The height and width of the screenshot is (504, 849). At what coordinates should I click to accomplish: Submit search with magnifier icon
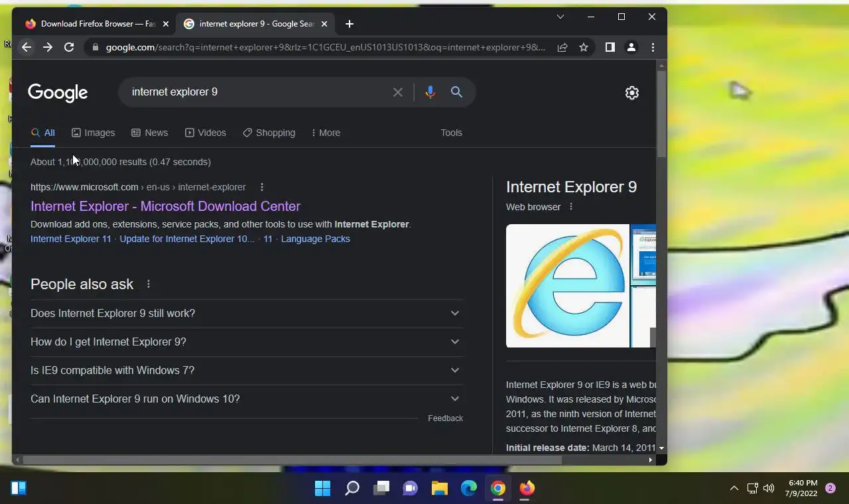coord(456,92)
